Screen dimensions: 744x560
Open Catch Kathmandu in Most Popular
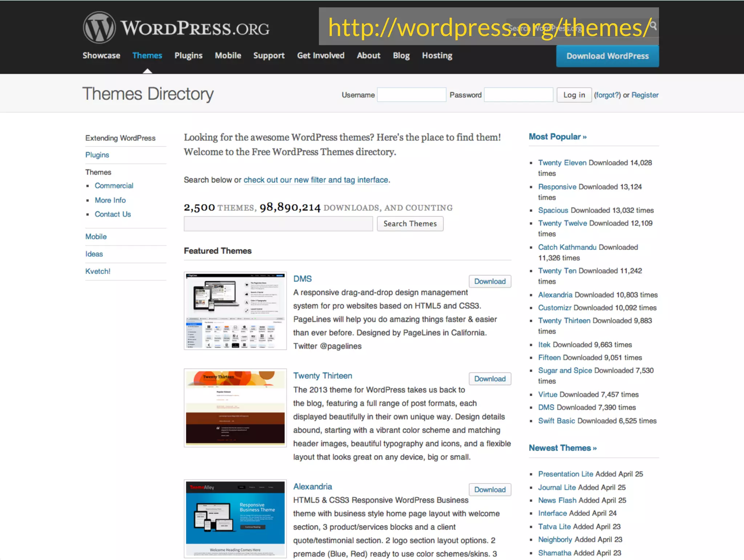[567, 247]
